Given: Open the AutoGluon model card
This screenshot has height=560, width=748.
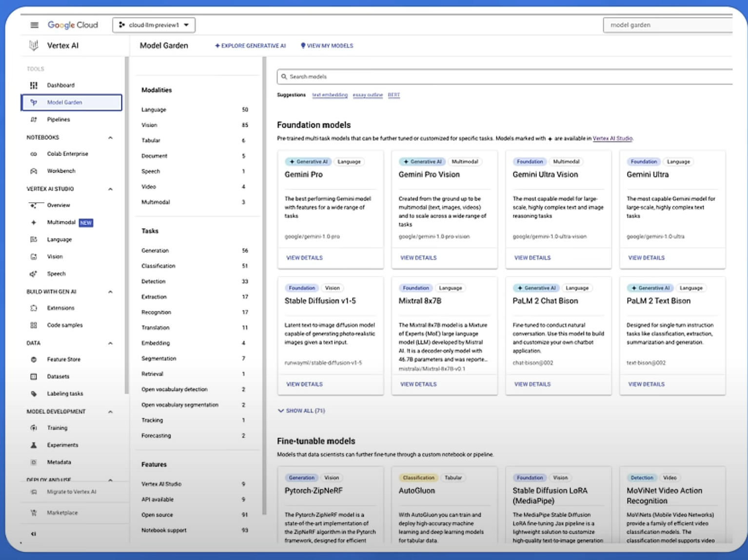Looking at the screenshot, I should (445, 505).
